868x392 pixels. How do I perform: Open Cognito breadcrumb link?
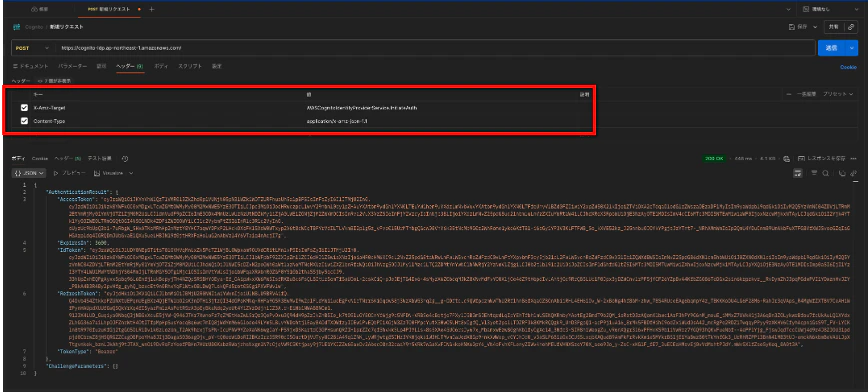[34, 27]
